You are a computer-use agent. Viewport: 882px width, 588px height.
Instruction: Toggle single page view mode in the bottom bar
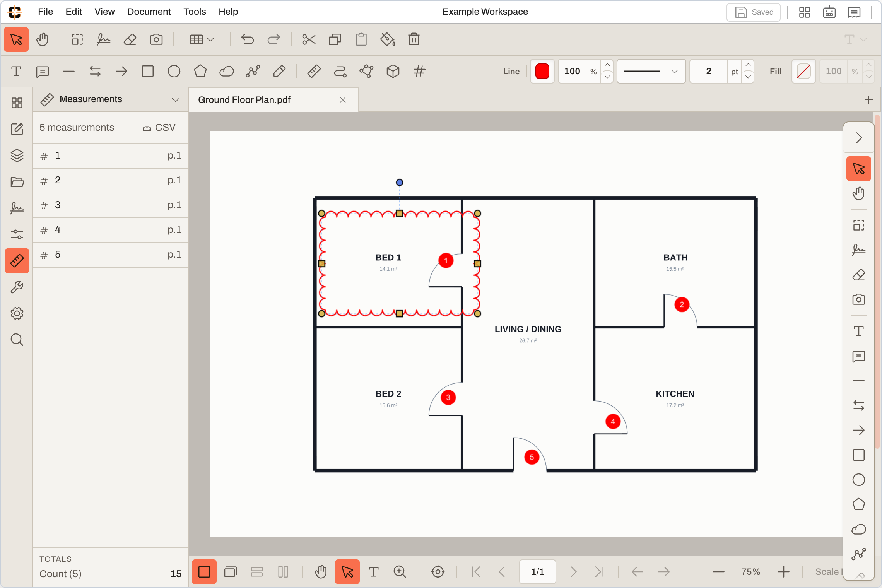[x=204, y=572]
